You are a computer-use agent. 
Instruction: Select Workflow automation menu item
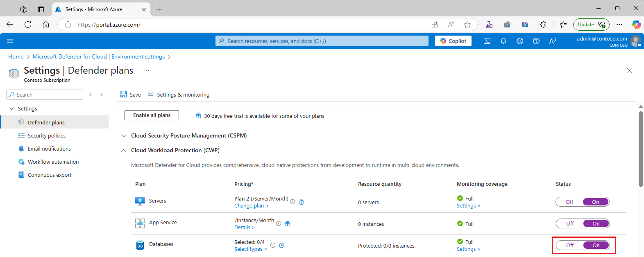[53, 162]
